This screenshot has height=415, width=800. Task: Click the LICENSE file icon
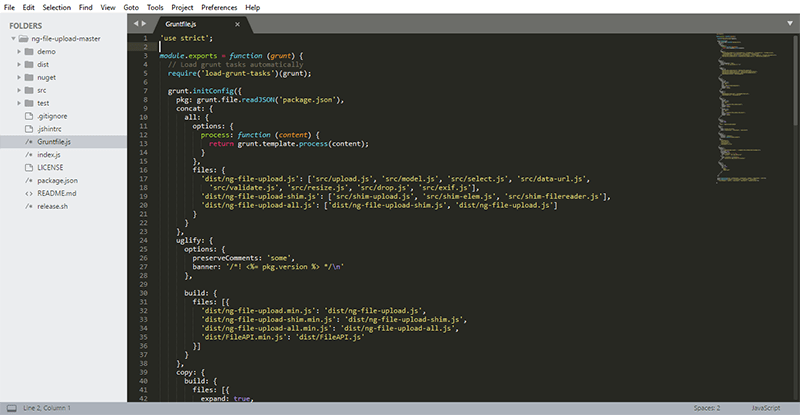coord(29,167)
